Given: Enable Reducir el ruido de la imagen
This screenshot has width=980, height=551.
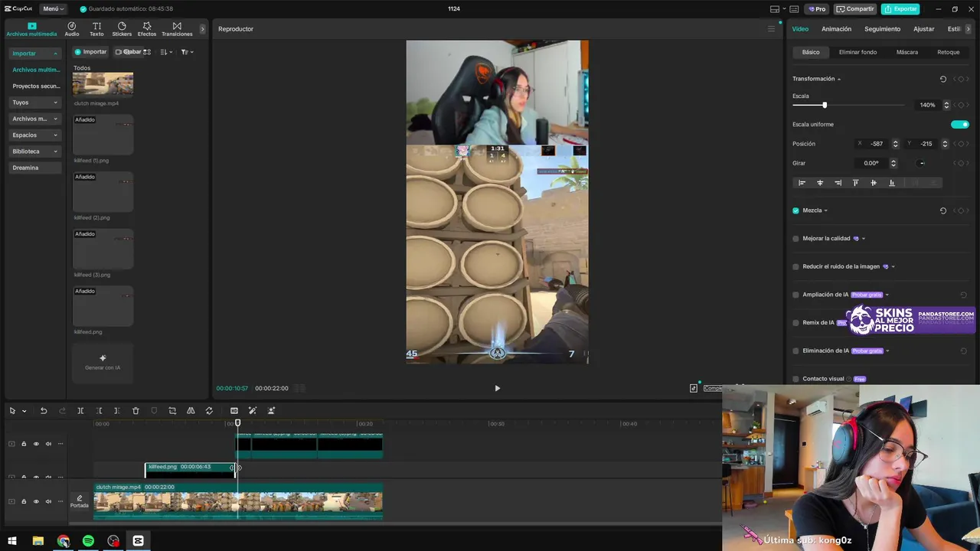Looking at the screenshot, I should 795,266.
